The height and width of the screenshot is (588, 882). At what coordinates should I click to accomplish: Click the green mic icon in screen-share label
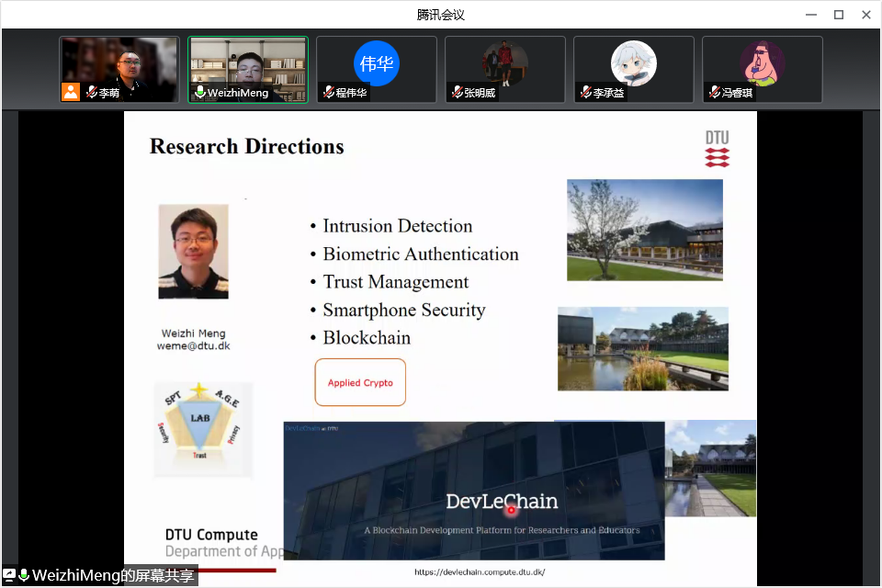click(x=24, y=576)
